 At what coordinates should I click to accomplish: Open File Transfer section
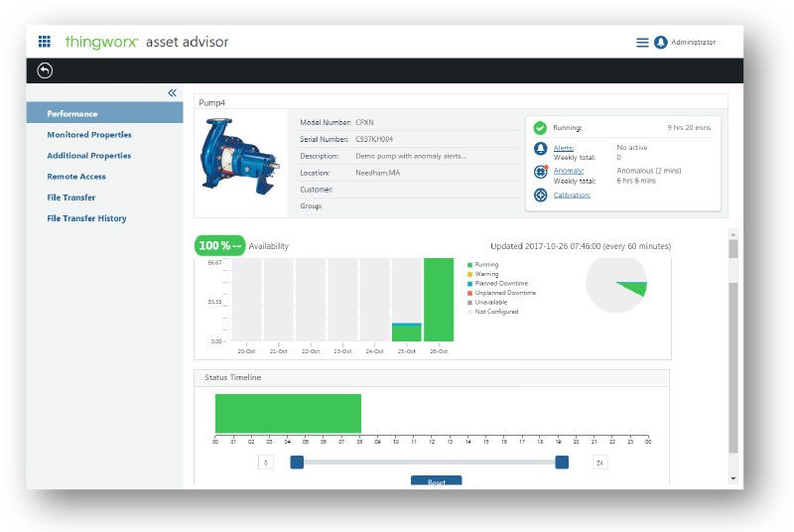click(70, 198)
